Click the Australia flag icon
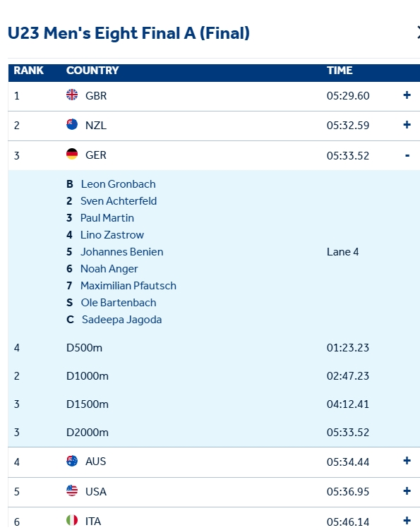The width and height of the screenshot is (420, 530). [72, 461]
